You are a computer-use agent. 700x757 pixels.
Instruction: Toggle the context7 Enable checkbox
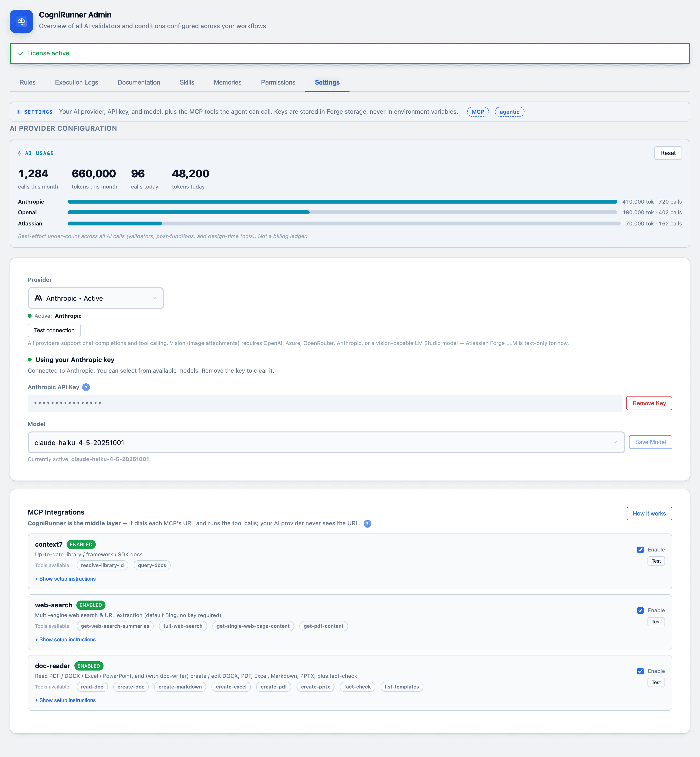tap(640, 550)
